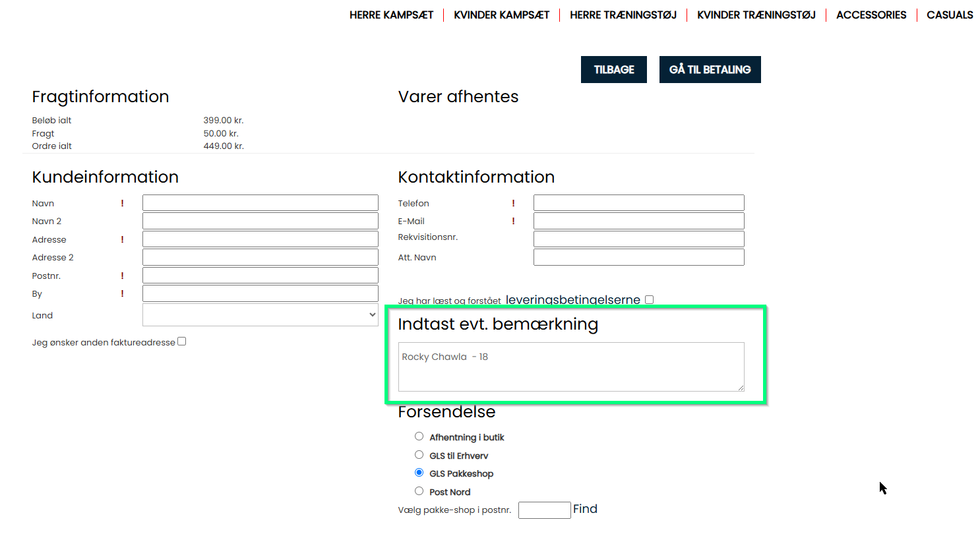980x534 pixels.
Task: Open the leveringsbetingelserne link
Action: (572, 300)
